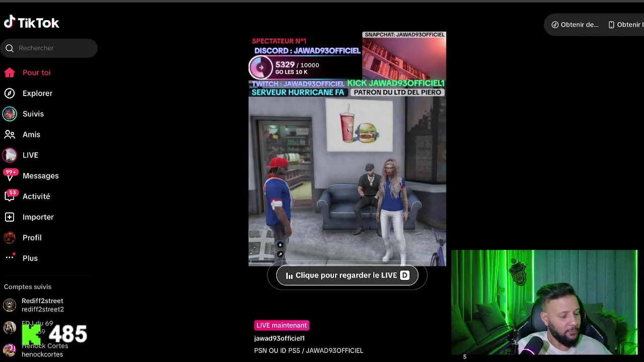This screenshot has height=362, width=644.
Task: Click the Explorer compass icon
Action: click(x=10, y=93)
